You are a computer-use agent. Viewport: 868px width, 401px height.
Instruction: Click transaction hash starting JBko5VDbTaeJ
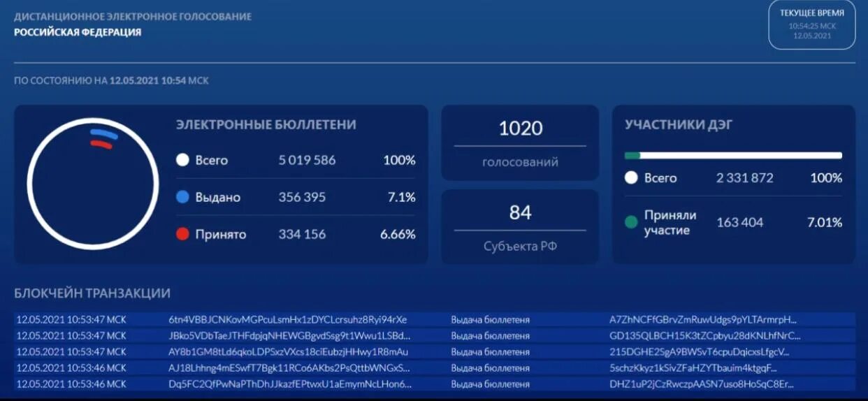pyautogui.click(x=289, y=335)
